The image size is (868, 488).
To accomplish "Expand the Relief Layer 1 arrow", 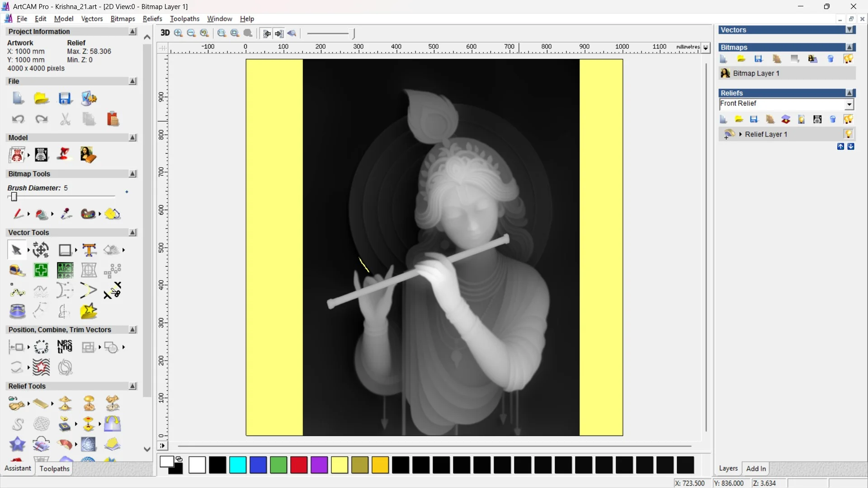I will 741,134.
